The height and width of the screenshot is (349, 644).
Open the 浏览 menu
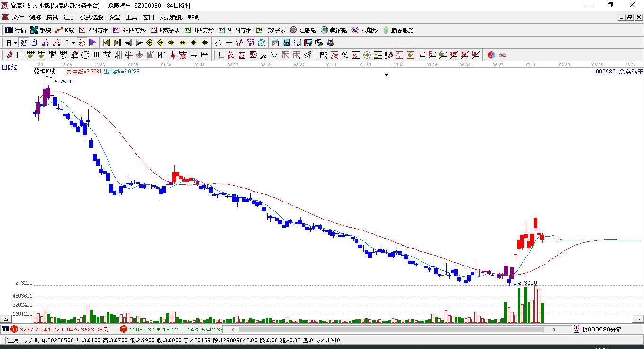pyautogui.click(x=35, y=18)
